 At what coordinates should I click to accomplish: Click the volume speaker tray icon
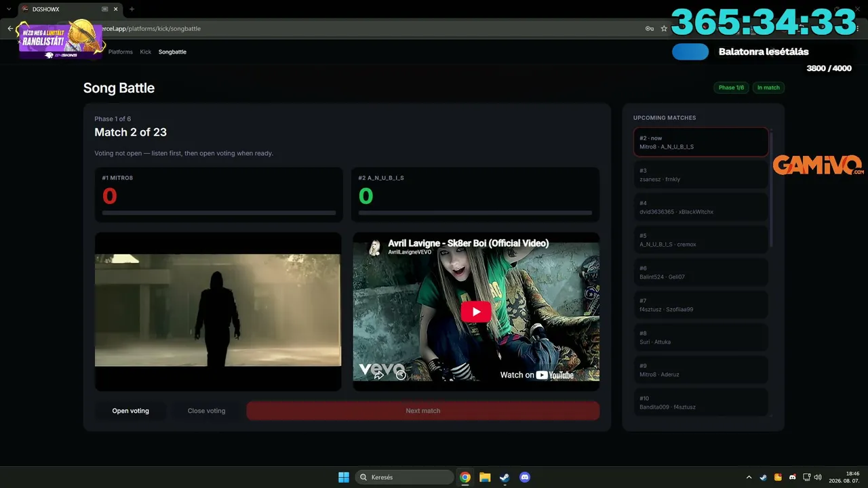point(818,477)
